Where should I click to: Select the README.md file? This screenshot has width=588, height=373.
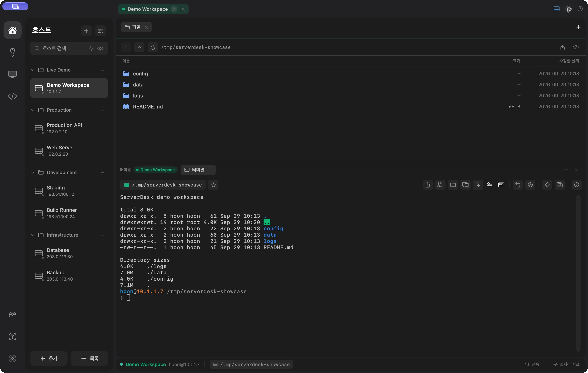click(351, 107)
